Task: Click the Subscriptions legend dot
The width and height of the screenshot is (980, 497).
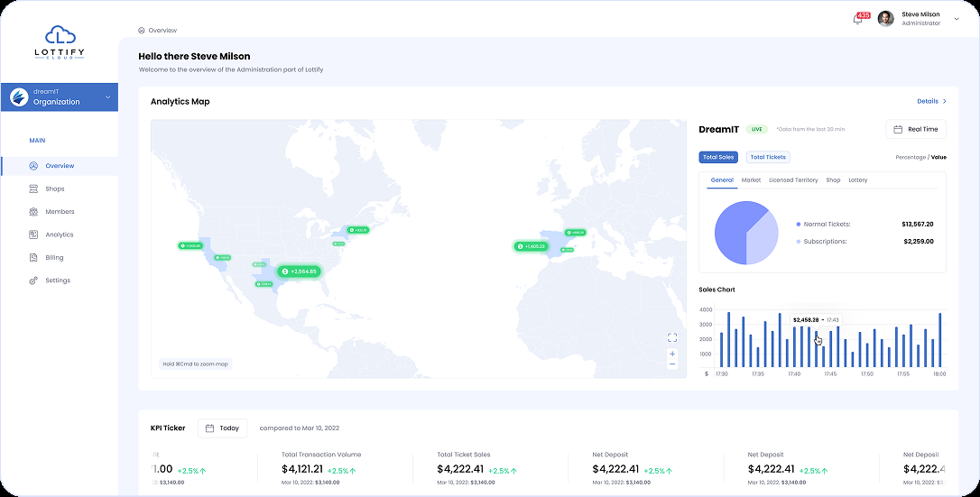Action: [799, 241]
